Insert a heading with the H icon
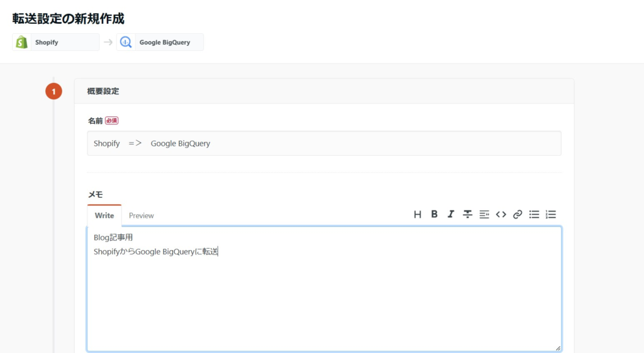 coord(418,214)
